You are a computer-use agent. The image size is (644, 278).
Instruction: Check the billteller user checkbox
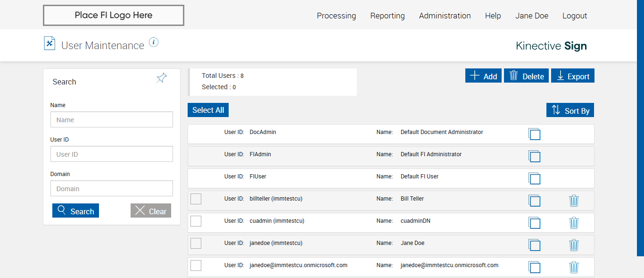pos(196,199)
